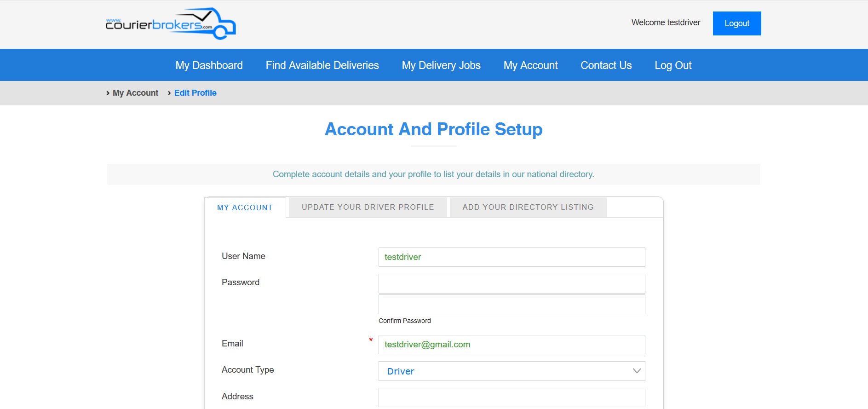Select My Account in the navigation bar

[x=530, y=65]
